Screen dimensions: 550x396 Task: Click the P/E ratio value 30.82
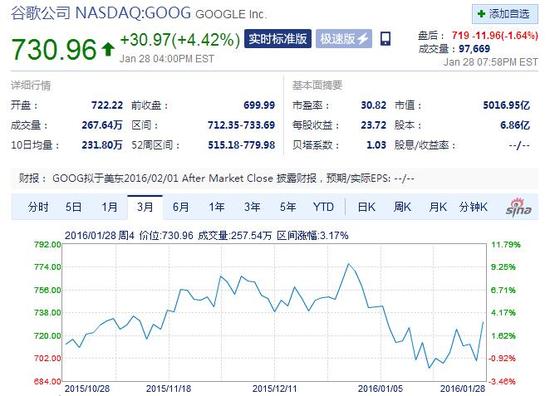(374, 105)
